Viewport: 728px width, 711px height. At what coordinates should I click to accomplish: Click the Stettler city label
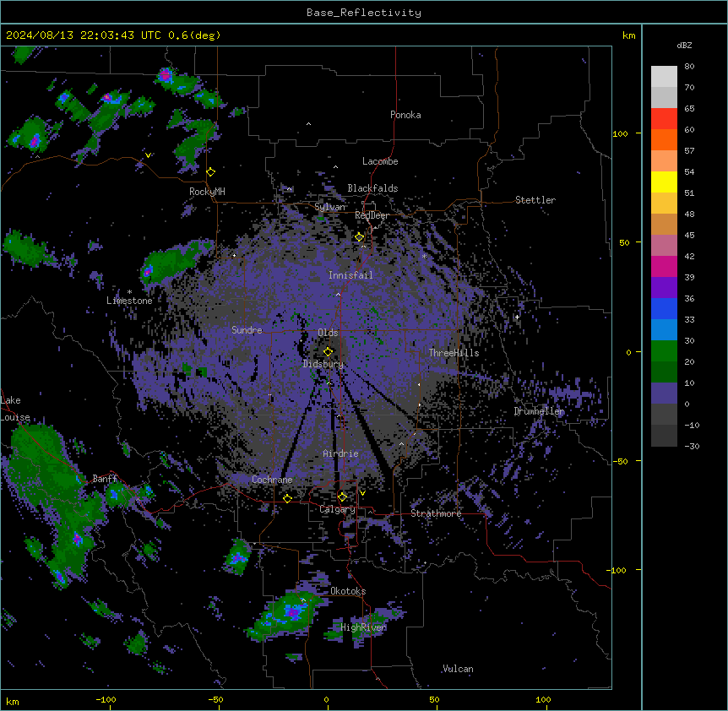tap(535, 200)
